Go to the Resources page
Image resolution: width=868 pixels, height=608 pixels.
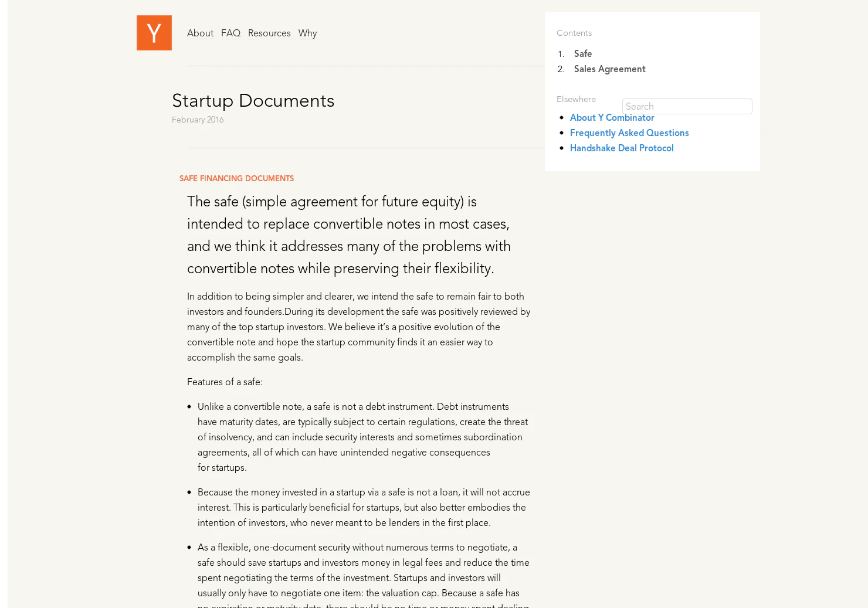[x=269, y=33]
